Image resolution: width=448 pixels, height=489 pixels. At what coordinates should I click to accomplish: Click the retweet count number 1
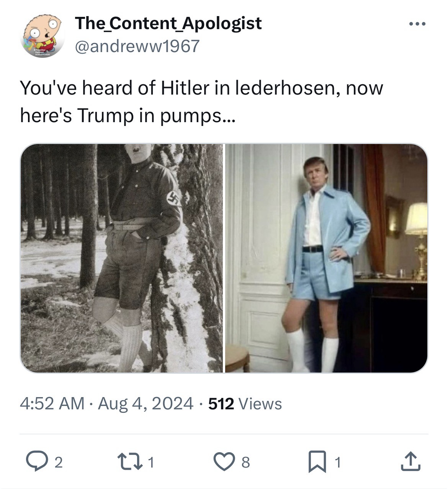tap(151, 463)
